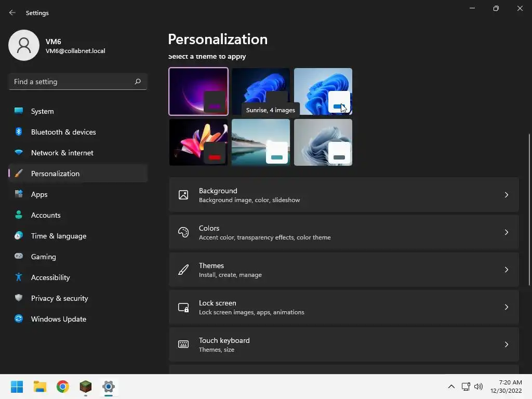Click the back arrow in Settings
This screenshot has height=399, width=532.
12,12
